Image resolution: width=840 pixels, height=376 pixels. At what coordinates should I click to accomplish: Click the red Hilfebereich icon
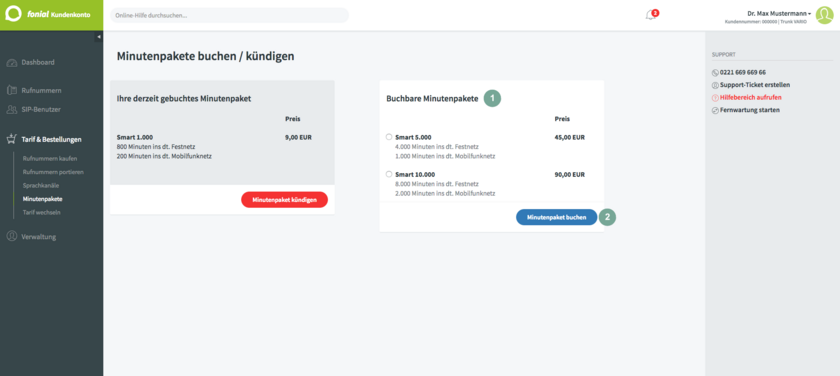[x=715, y=98]
